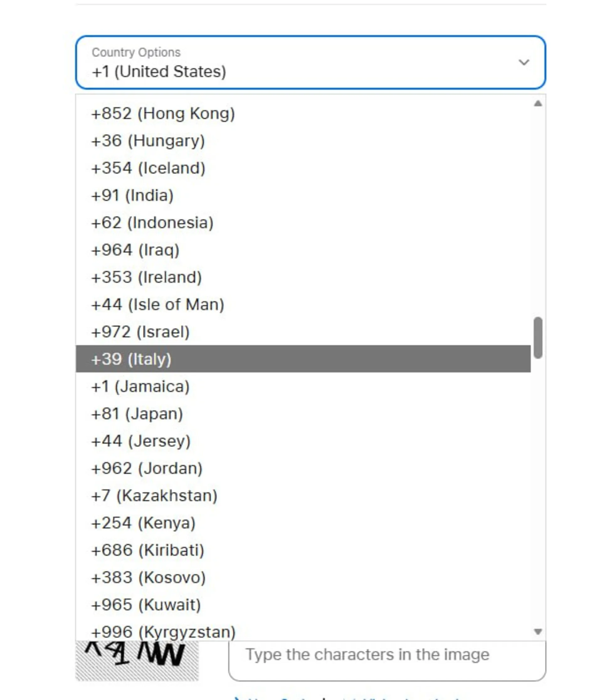This screenshot has width=602, height=700.
Task: Select +7 (Kazakhstan) option
Action: click(x=155, y=496)
